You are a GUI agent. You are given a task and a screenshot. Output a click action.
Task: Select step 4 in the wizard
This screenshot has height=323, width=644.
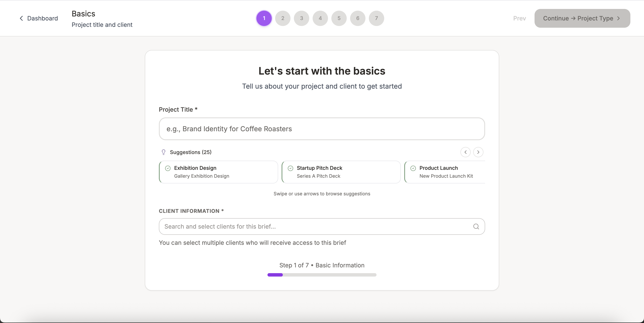320,18
